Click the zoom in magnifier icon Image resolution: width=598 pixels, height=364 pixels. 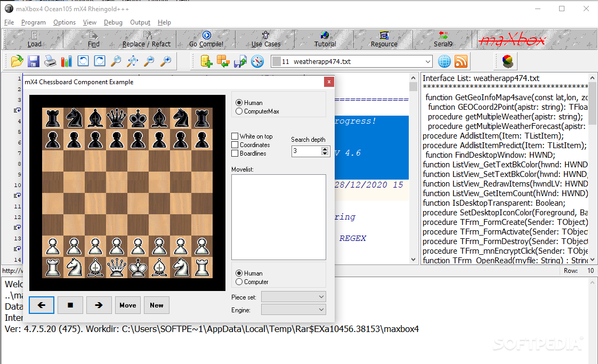[x=166, y=61]
